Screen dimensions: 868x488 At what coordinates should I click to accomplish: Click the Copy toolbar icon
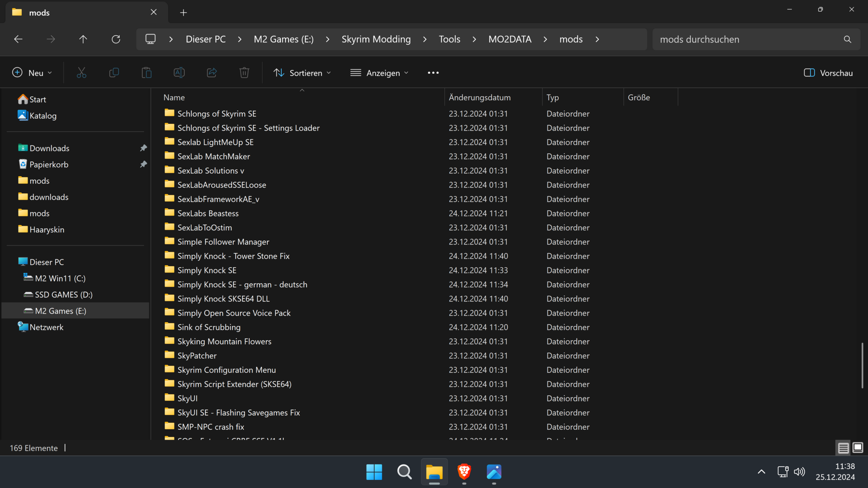[114, 73]
